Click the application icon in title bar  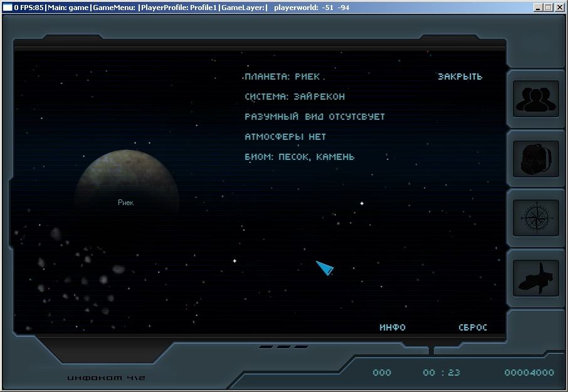pos(8,8)
